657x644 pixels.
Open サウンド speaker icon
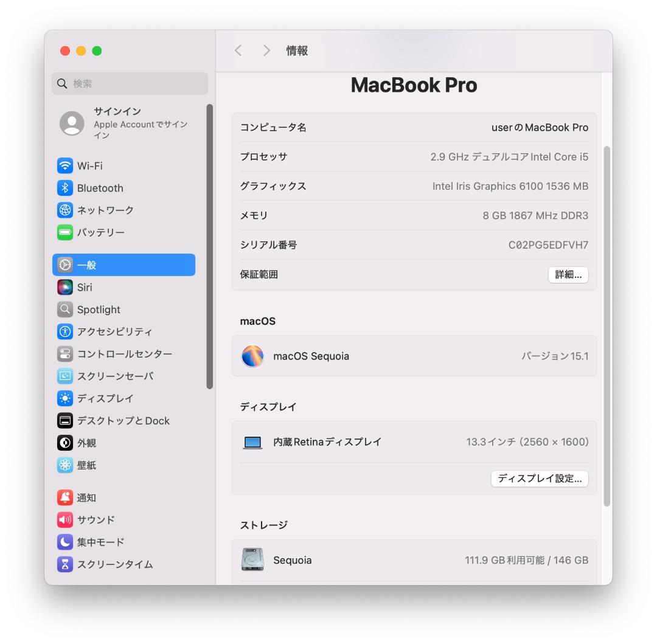click(65, 519)
